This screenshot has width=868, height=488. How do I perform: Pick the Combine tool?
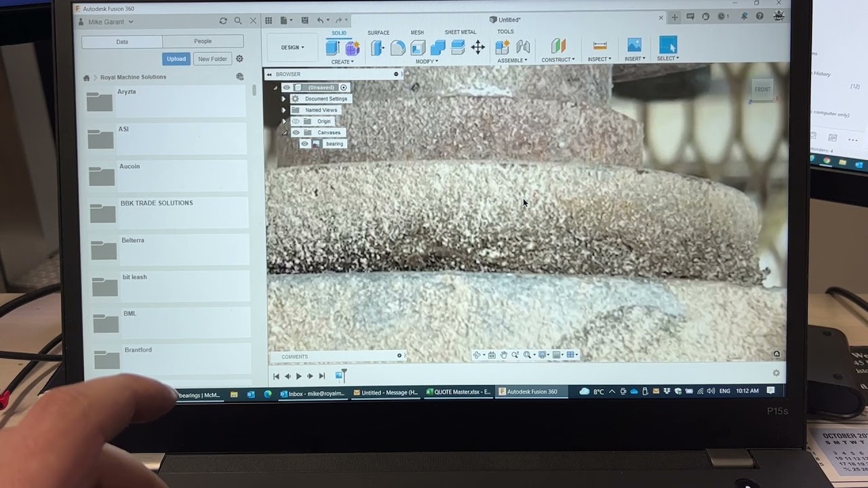click(x=438, y=47)
